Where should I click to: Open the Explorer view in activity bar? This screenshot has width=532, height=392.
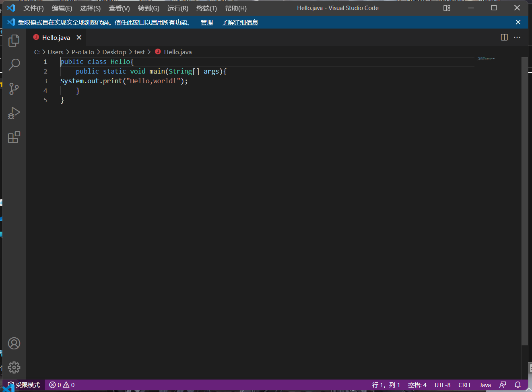tap(14, 40)
